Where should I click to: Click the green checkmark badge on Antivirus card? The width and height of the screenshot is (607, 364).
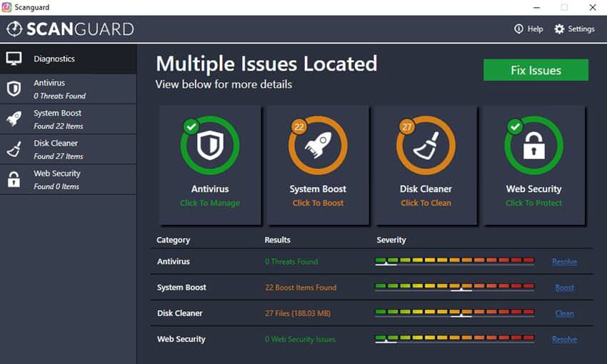pos(191,126)
